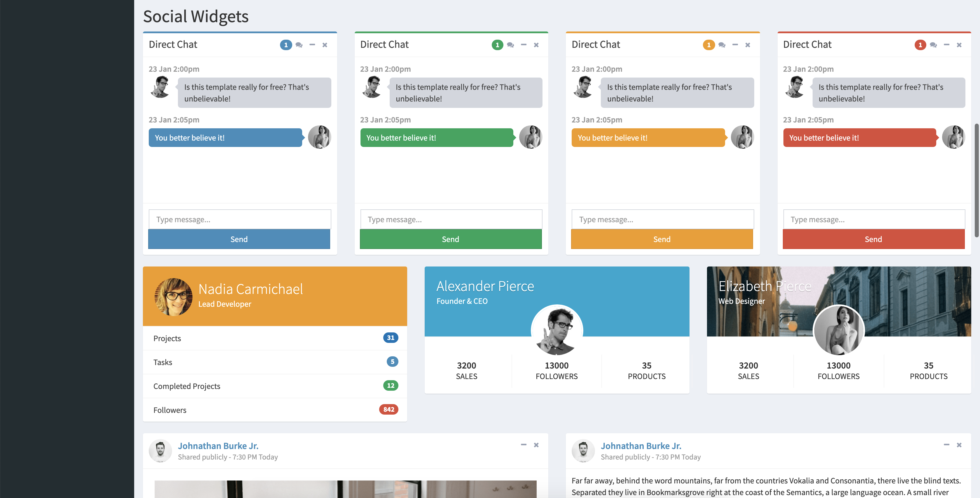Collapse the red Direct Chat box

tap(946, 45)
